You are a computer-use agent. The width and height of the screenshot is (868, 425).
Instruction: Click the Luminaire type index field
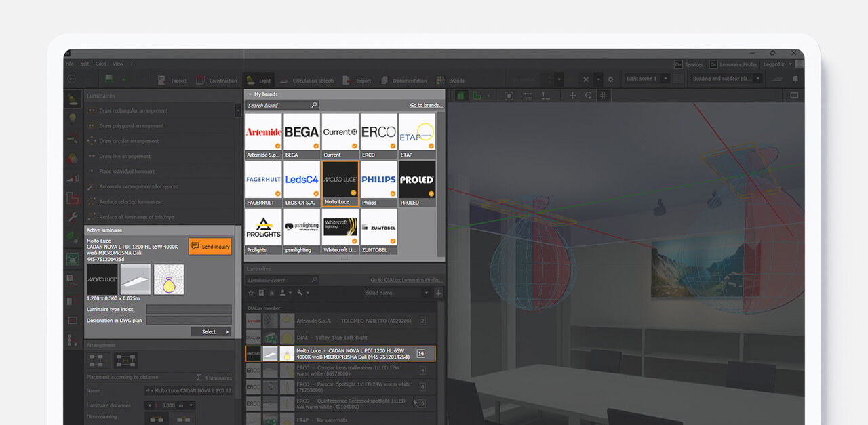pos(189,309)
